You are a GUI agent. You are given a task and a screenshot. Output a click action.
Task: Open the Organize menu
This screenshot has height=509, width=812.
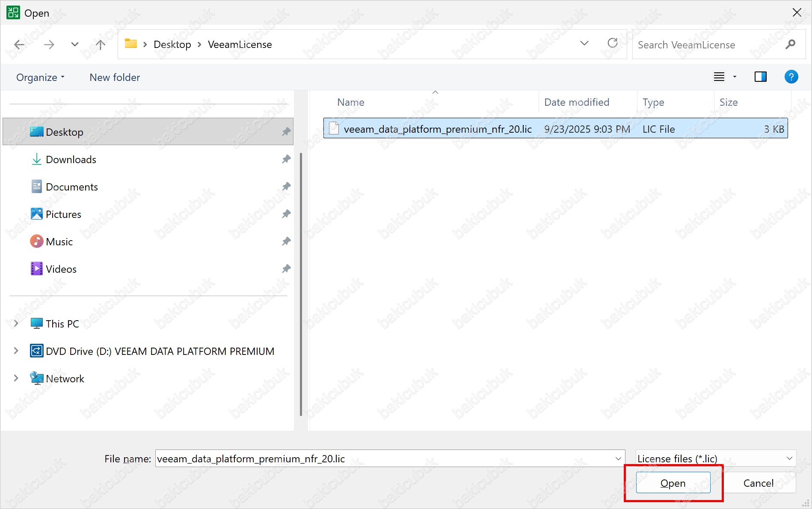click(40, 77)
